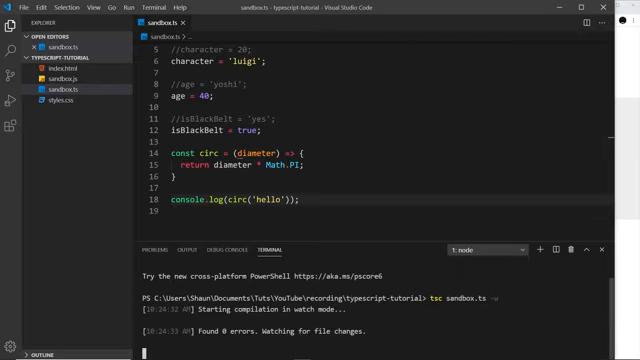Open the Selection menu
Screen dimensions: 640x360
click(67, 7)
